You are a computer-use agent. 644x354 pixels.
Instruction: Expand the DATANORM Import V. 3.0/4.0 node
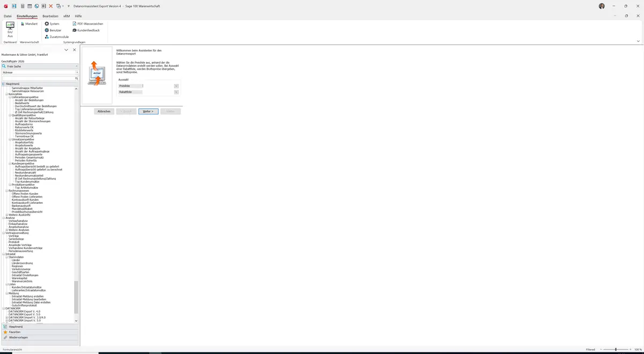coord(7,318)
